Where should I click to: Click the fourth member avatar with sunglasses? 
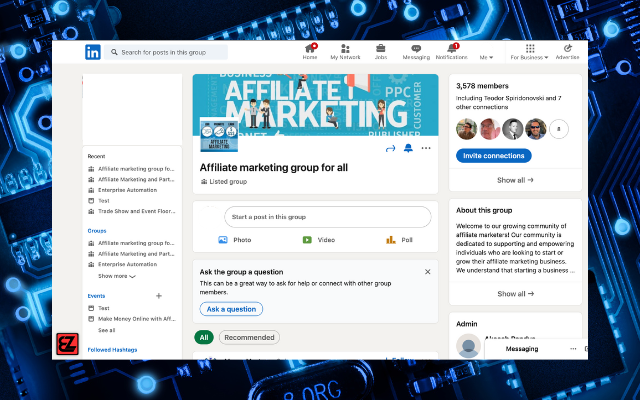pos(536,129)
